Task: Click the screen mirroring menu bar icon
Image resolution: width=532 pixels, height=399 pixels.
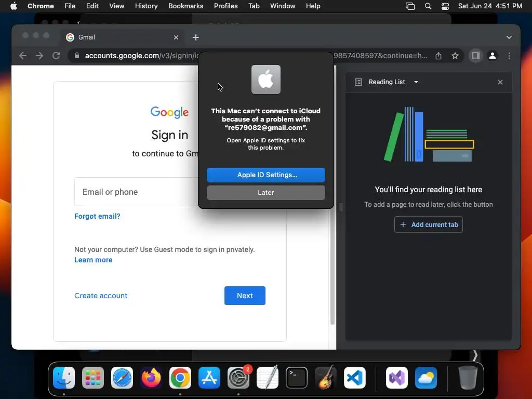Action: (x=410, y=6)
